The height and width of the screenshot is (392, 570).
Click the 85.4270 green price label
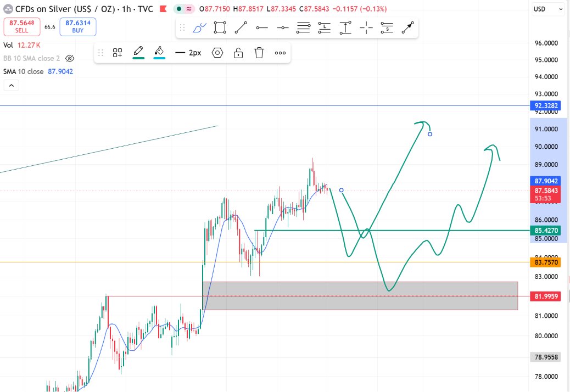coord(546,231)
